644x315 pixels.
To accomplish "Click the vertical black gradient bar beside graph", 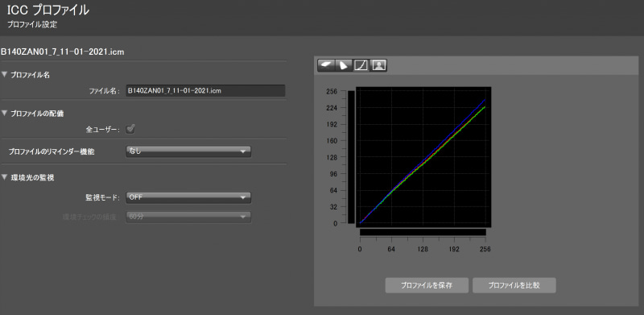I will click(351, 157).
